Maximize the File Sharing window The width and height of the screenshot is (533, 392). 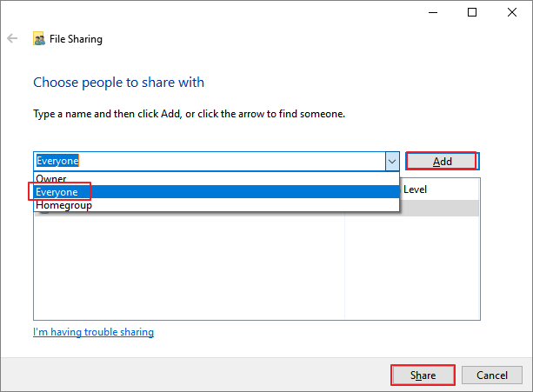click(471, 12)
